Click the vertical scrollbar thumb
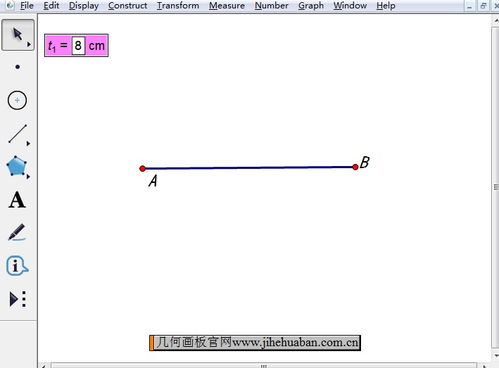 496,187
